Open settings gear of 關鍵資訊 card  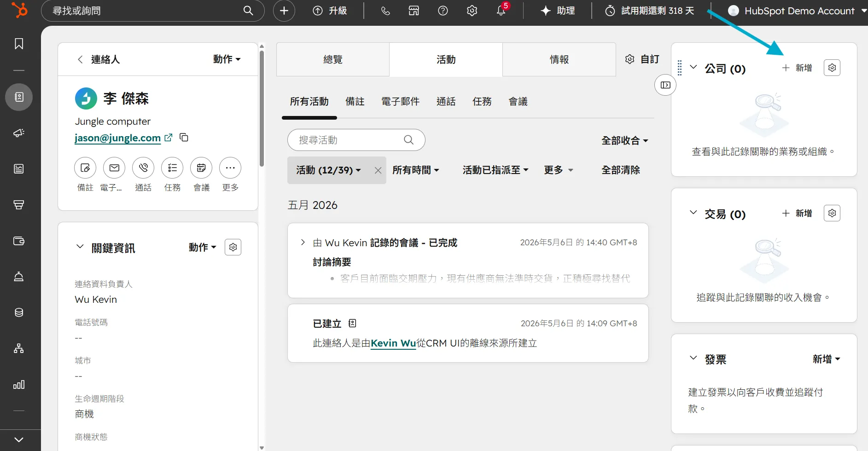click(x=233, y=247)
